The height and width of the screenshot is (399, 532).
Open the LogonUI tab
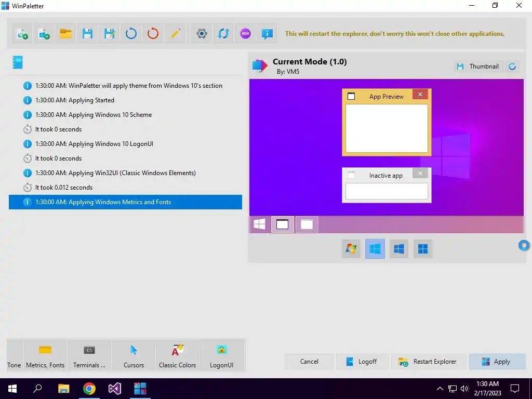click(x=221, y=355)
